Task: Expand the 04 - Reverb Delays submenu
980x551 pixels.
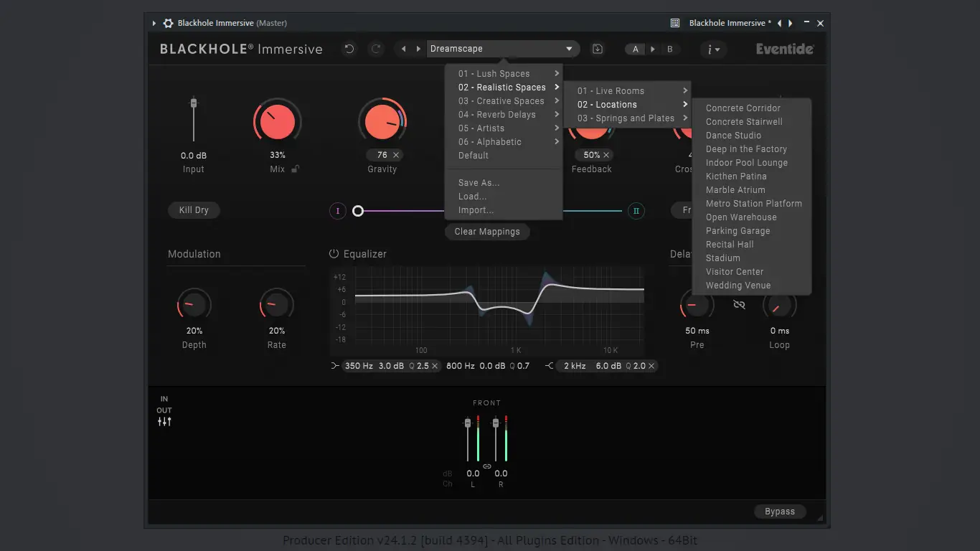Action: point(504,115)
